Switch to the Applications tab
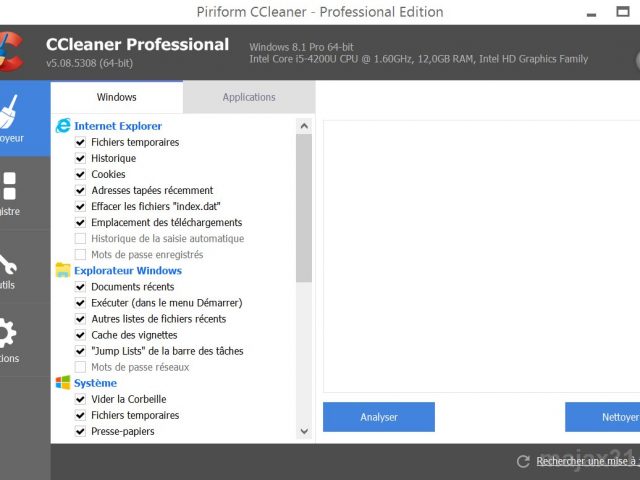Viewport: 640px width, 480px height. (x=249, y=97)
